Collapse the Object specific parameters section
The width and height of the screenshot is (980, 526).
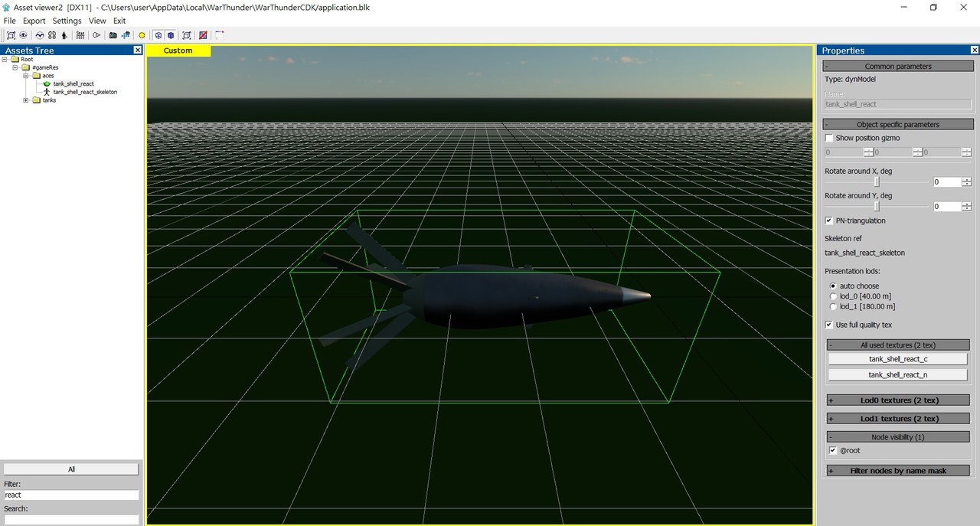(x=898, y=124)
